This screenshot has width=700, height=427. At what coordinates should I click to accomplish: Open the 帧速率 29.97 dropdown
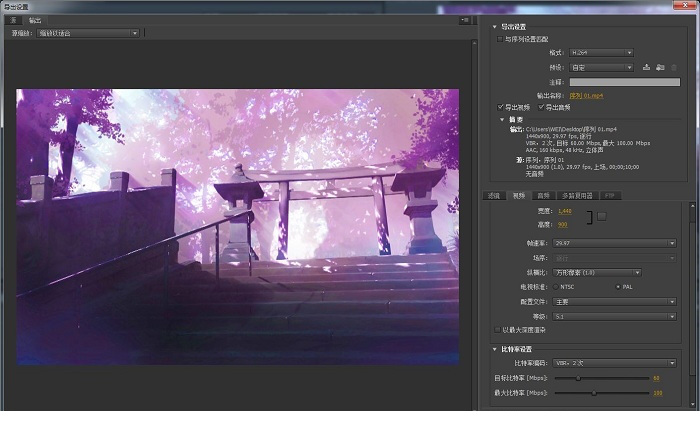click(614, 243)
